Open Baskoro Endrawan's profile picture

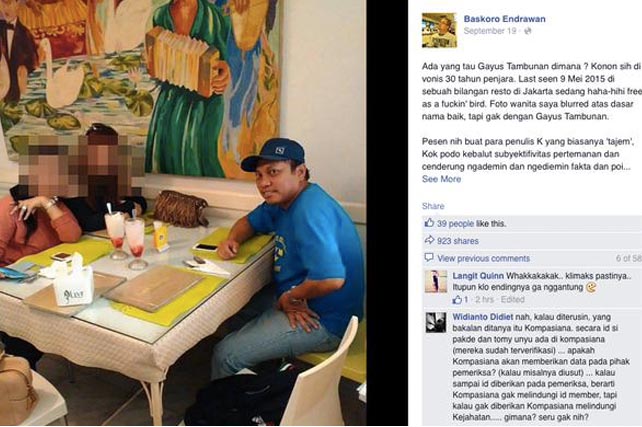point(439,30)
